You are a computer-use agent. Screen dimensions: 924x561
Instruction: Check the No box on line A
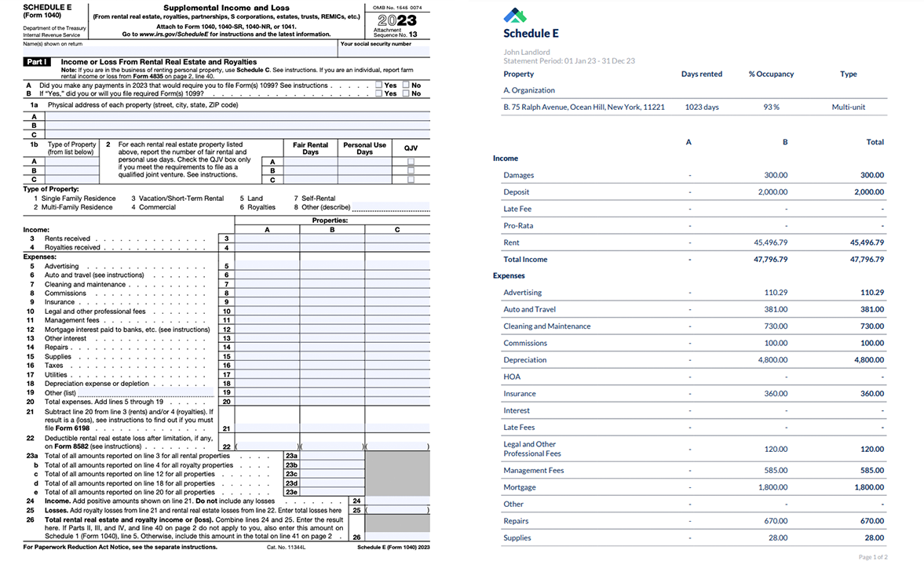404,86
